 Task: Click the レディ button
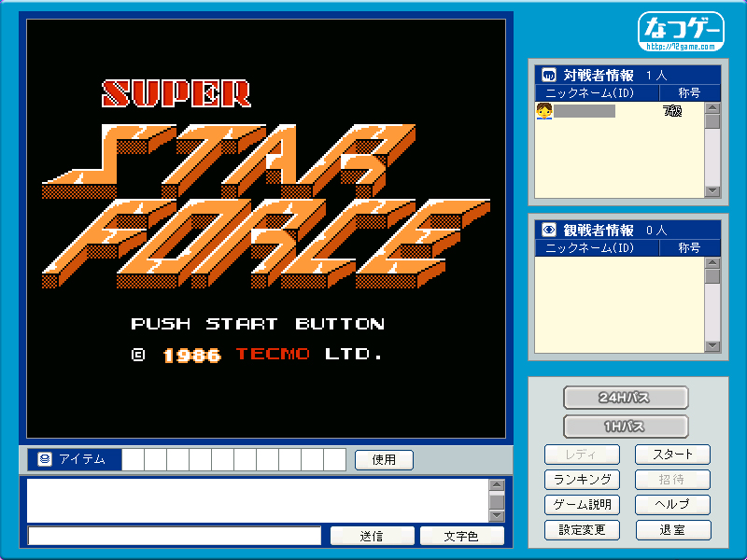(x=582, y=455)
